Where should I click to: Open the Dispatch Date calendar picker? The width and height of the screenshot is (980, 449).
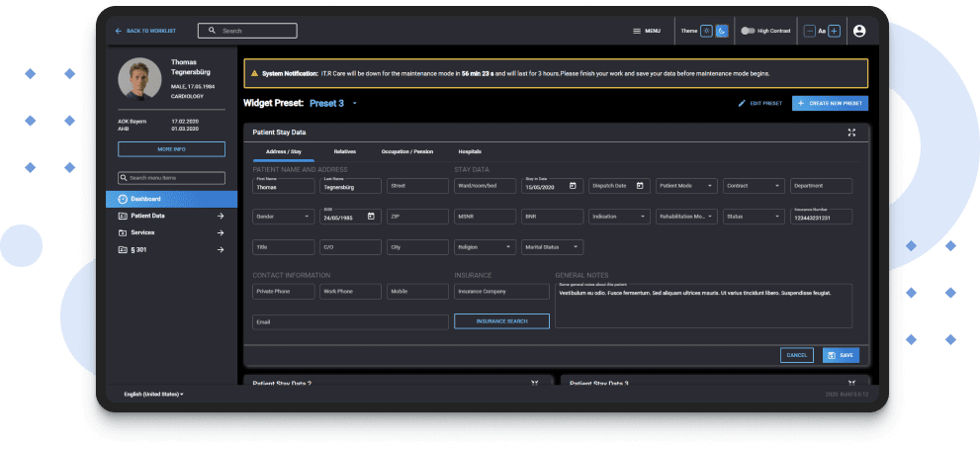click(640, 186)
